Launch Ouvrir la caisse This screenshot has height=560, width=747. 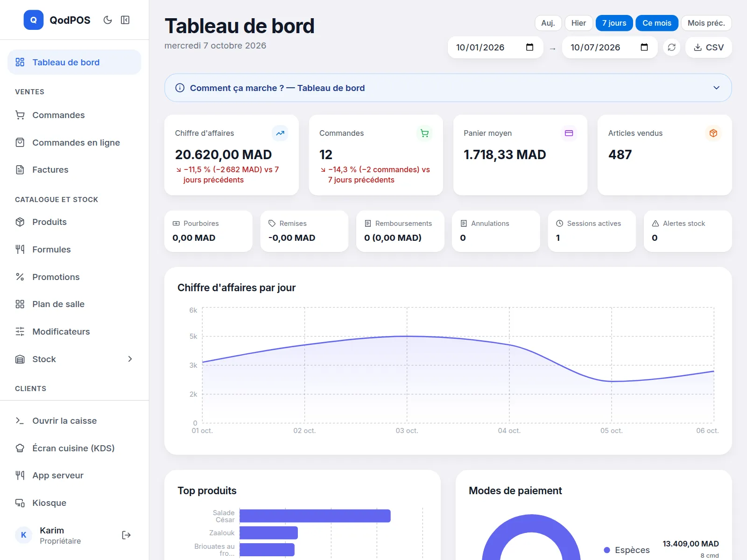(x=74, y=420)
